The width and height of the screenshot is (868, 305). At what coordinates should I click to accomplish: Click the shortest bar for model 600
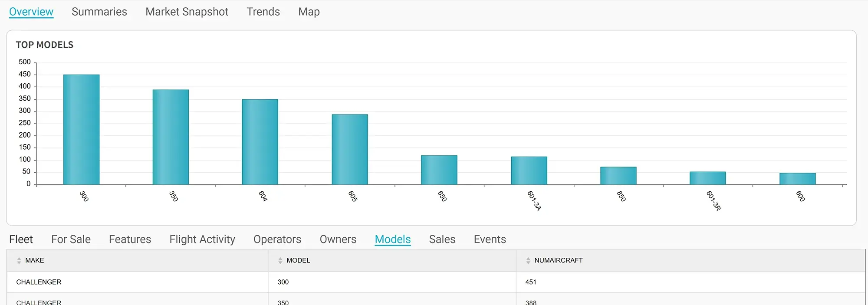pyautogui.click(x=797, y=179)
